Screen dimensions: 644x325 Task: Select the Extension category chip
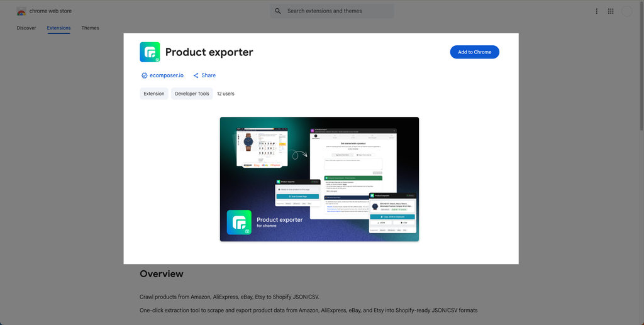(154, 94)
